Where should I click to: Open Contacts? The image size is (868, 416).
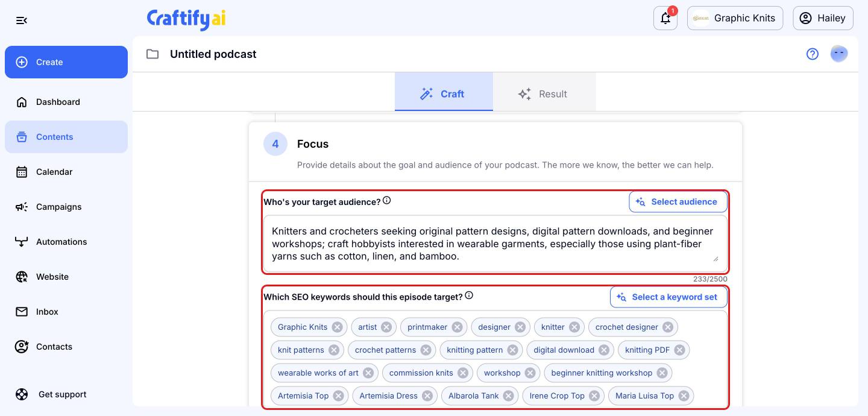pyautogui.click(x=66, y=347)
